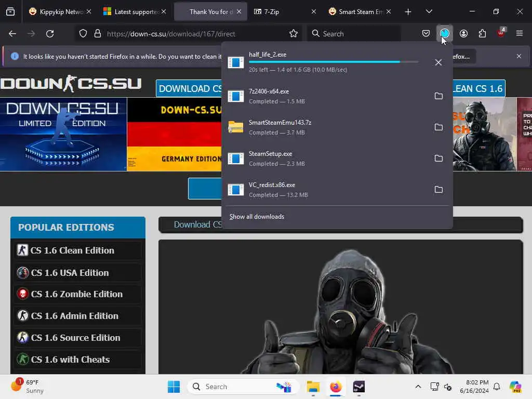Open the SteamSetup.exe download entry

(326, 158)
